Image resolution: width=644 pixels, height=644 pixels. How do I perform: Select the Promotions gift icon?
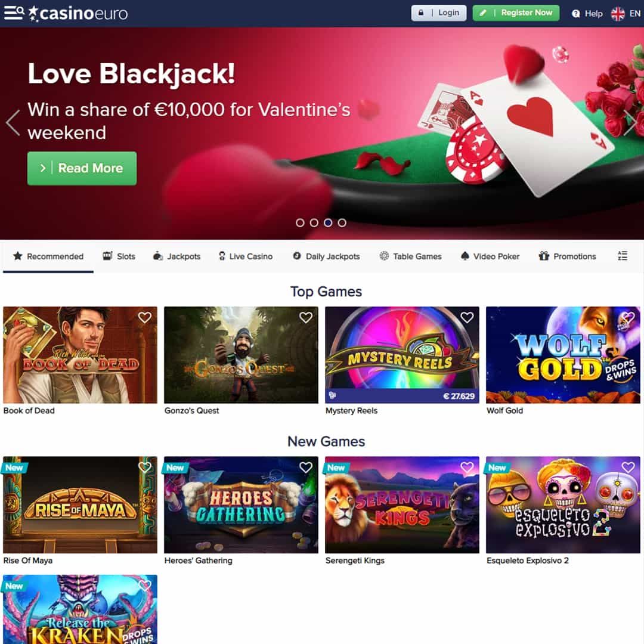[544, 256]
